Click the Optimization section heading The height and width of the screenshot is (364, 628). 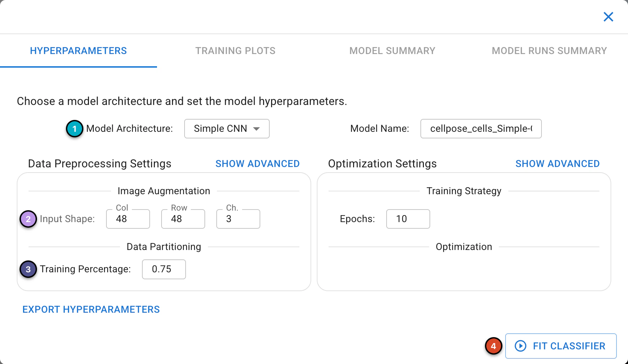click(464, 247)
